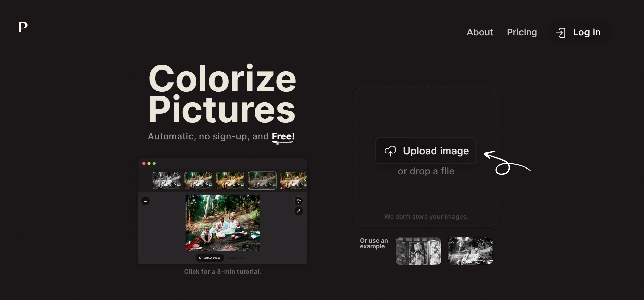Open the About page
Viewport: 644px width, 300px height.
(x=480, y=32)
